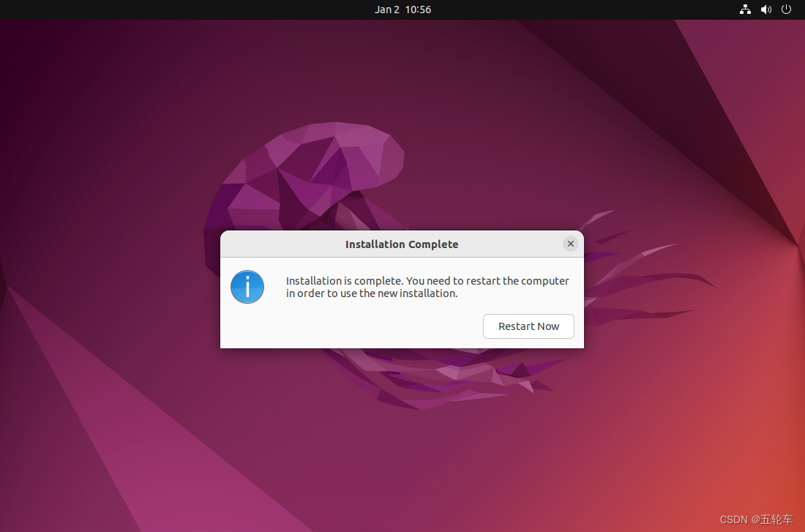This screenshot has height=532, width=805.
Task: Click the volume speaker icon in top bar
Action: (766, 10)
